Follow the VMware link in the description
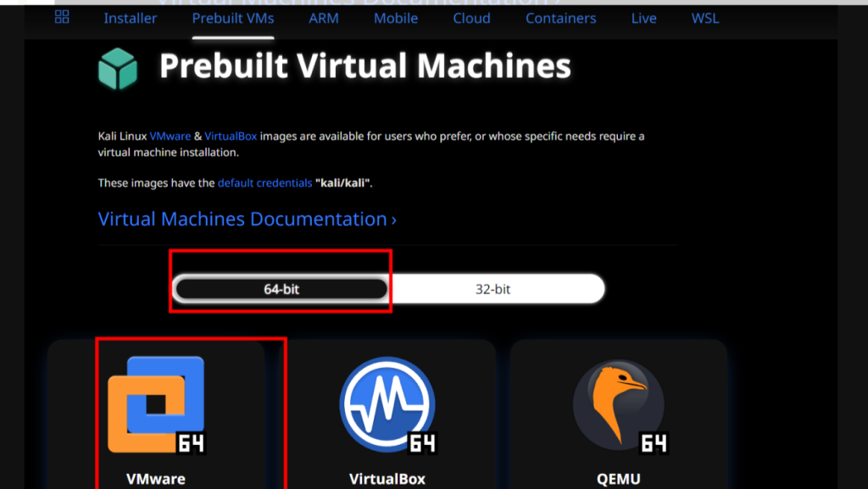Image resolution: width=868 pixels, height=489 pixels. point(170,136)
